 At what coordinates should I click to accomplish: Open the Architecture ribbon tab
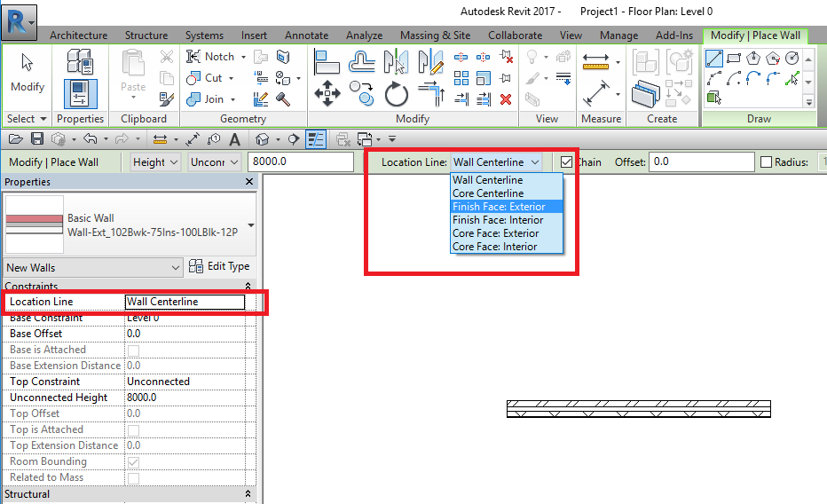click(x=79, y=35)
